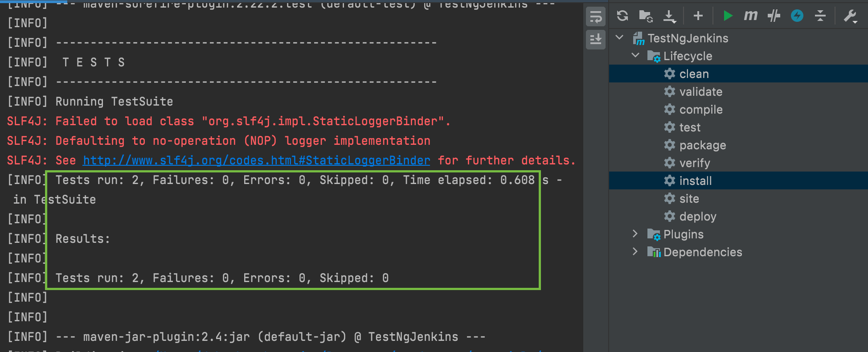868x352 pixels.
Task: Reload all Maven projects
Action: 622,16
